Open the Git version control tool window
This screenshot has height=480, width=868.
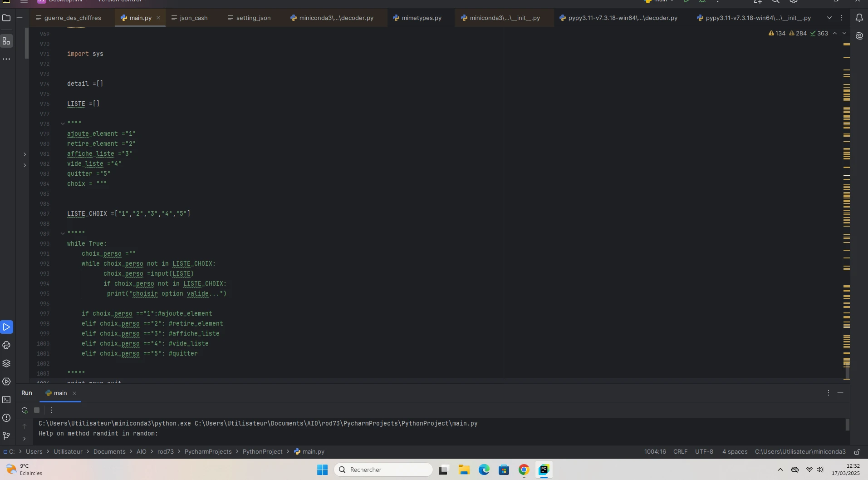[x=6, y=436]
